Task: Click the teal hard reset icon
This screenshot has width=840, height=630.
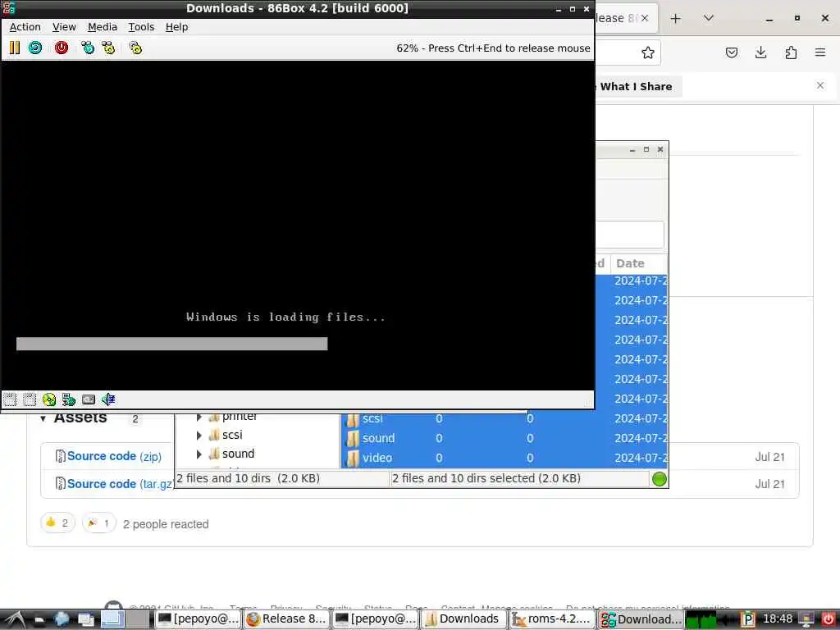Action: tap(35, 48)
